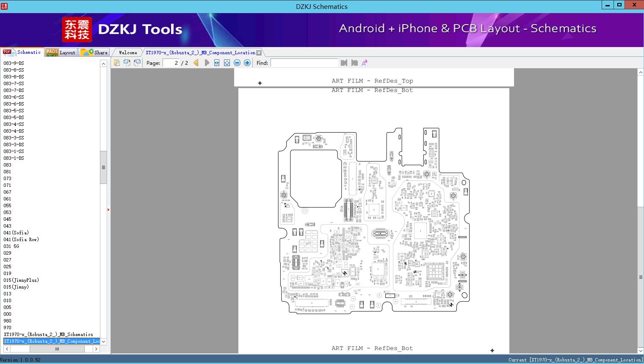
Task: Toggle the match case search option
Action: pyautogui.click(x=364, y=63)
